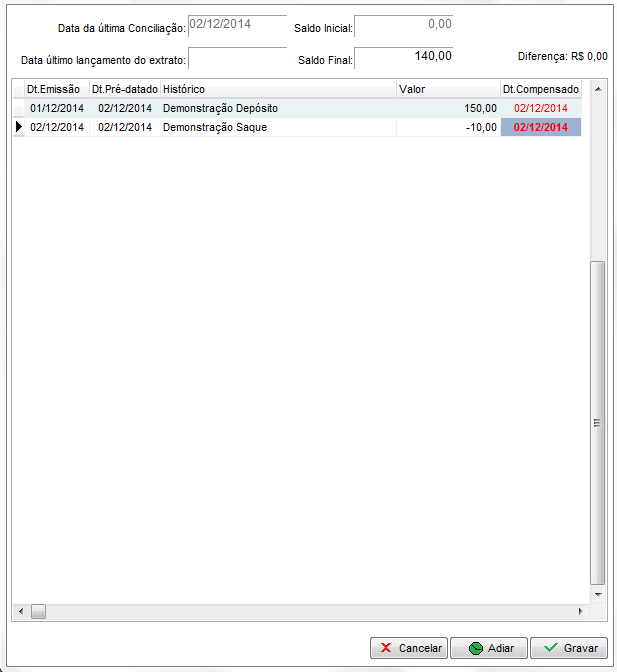Click the green Adiar clock icon
This screenshot has height=672, width=617.
(475, 648)
